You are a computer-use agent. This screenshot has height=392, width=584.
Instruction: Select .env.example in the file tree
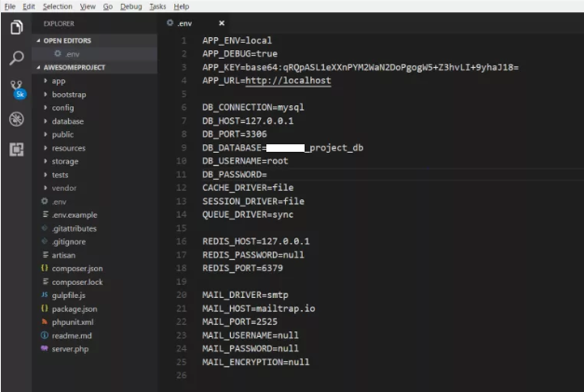tap(75, 215)
